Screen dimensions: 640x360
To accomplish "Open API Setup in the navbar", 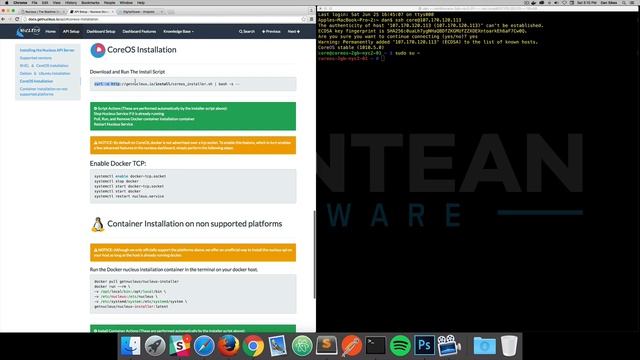I will tap(71, 31).
